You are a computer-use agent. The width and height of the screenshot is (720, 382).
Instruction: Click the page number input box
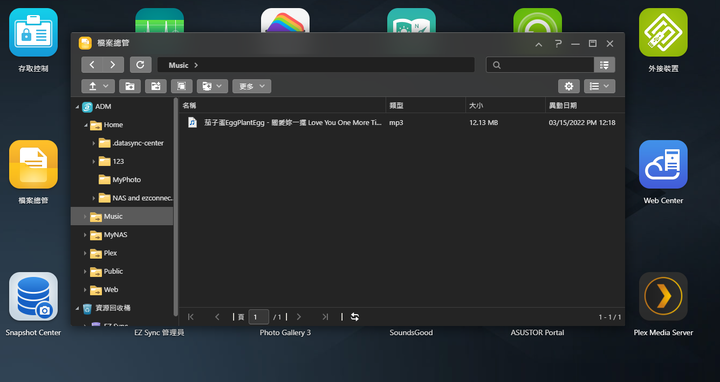(x=259, y=317)
